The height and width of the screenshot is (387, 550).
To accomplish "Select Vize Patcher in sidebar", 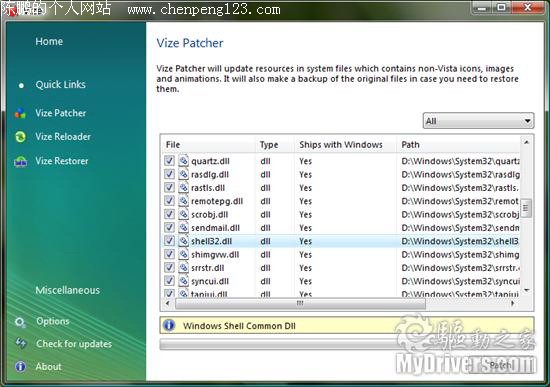I will pos(61,113).
